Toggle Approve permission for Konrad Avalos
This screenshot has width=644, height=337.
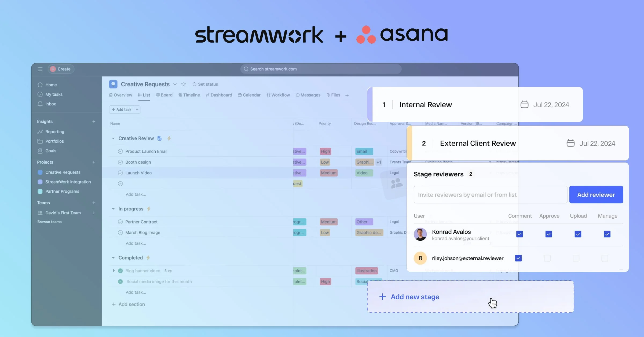coord(548,234)
